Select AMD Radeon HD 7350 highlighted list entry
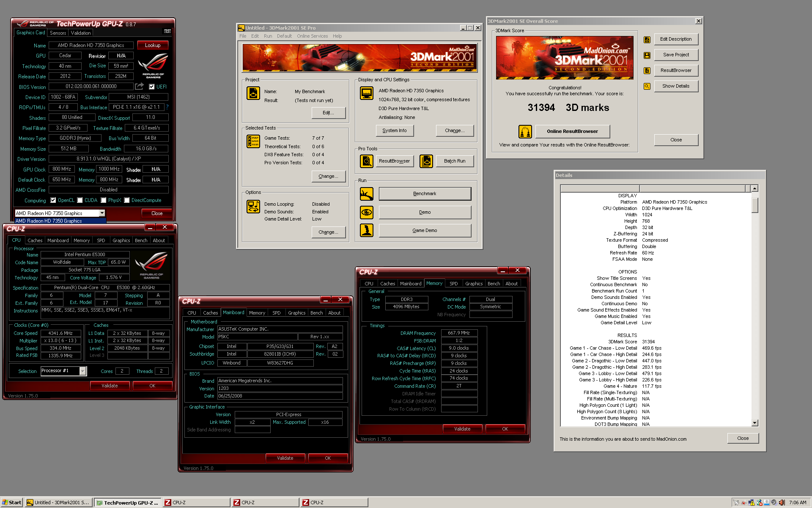 pos(60,221)
